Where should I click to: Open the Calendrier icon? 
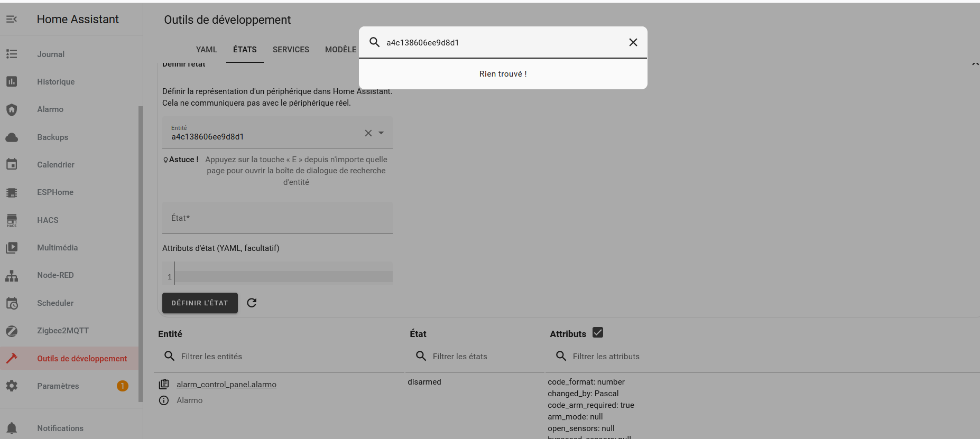12,164
